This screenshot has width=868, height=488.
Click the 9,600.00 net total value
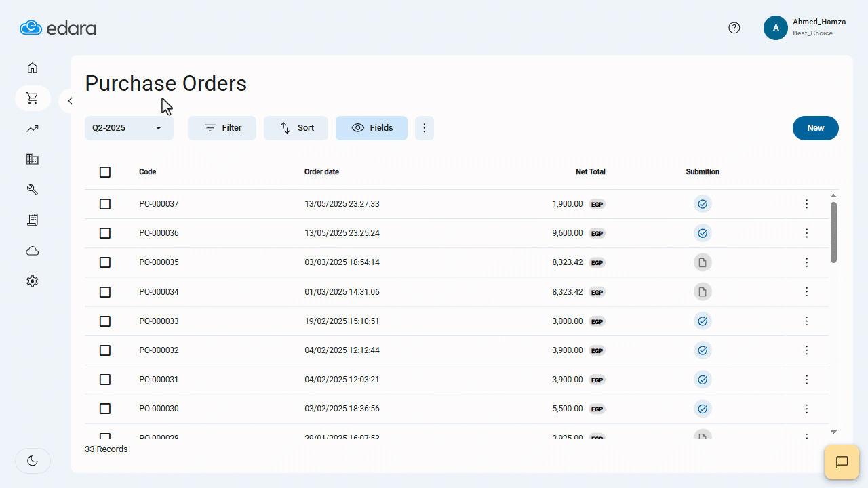coord(568,233)
